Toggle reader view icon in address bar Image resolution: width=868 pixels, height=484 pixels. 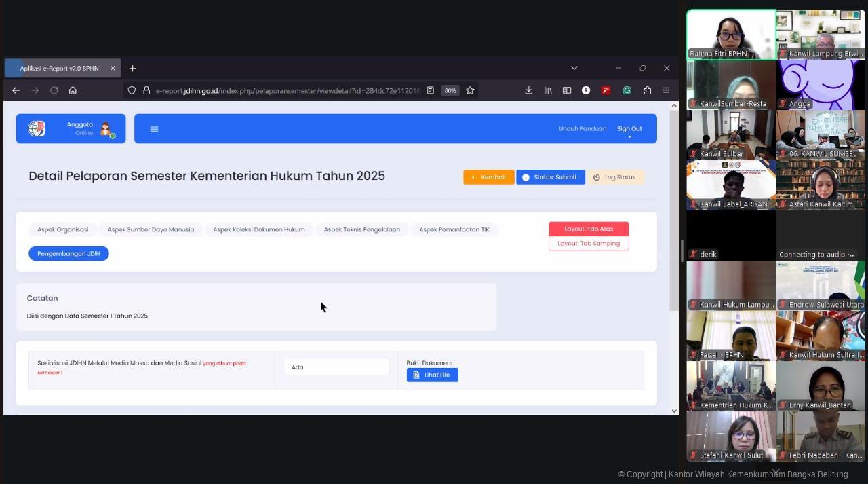click(430, 90)
